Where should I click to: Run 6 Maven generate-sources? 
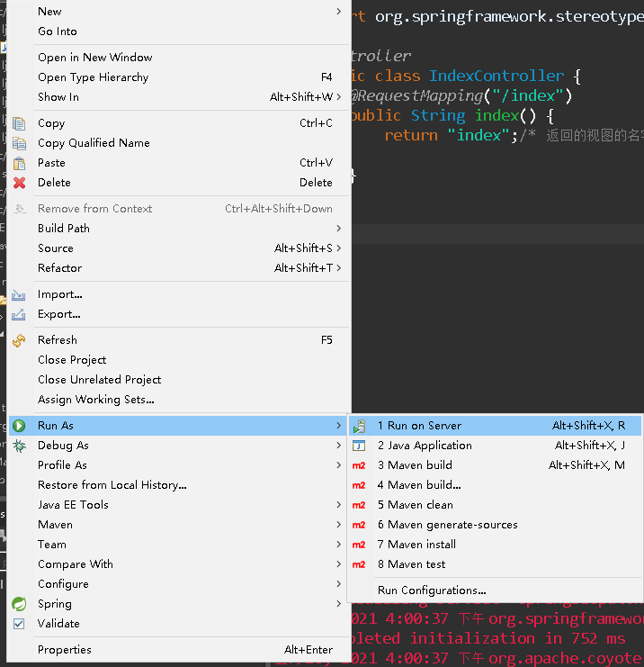click(495, 525)
